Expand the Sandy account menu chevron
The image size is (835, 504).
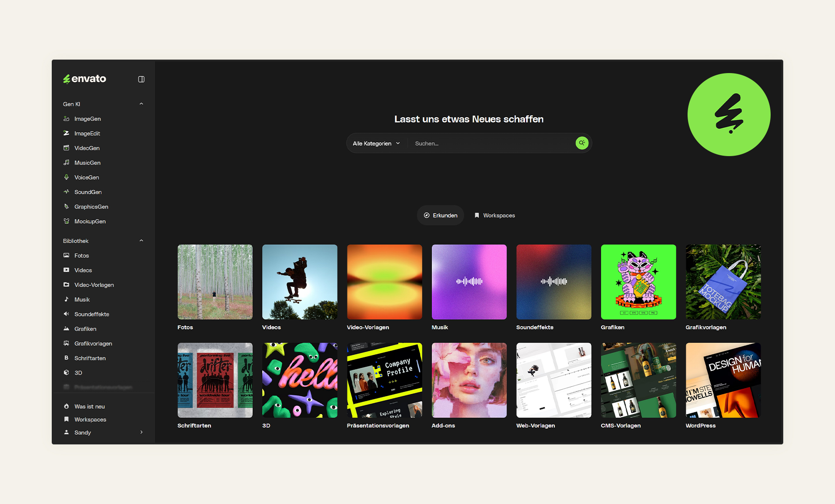coord(141,432)
